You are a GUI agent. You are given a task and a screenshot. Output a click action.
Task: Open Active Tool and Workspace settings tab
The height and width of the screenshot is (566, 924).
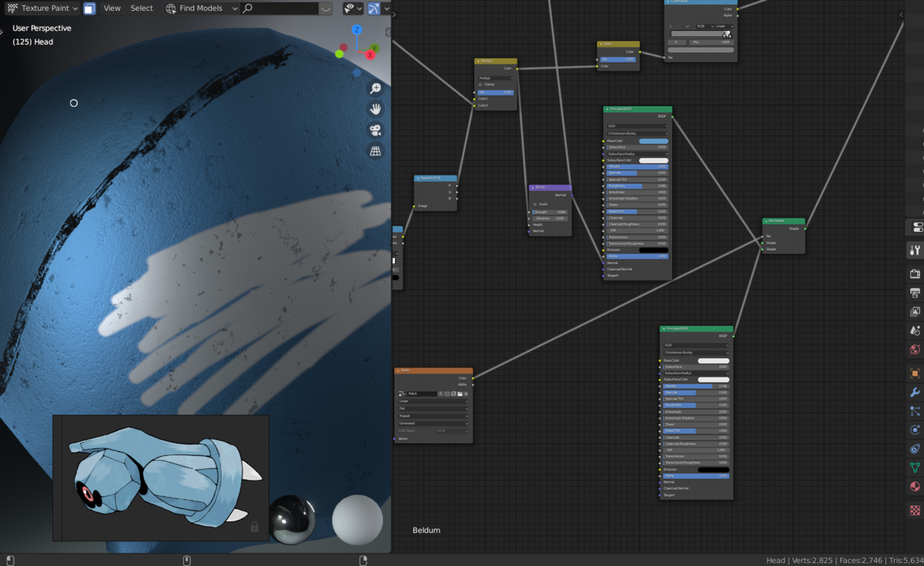pos(915,250)
